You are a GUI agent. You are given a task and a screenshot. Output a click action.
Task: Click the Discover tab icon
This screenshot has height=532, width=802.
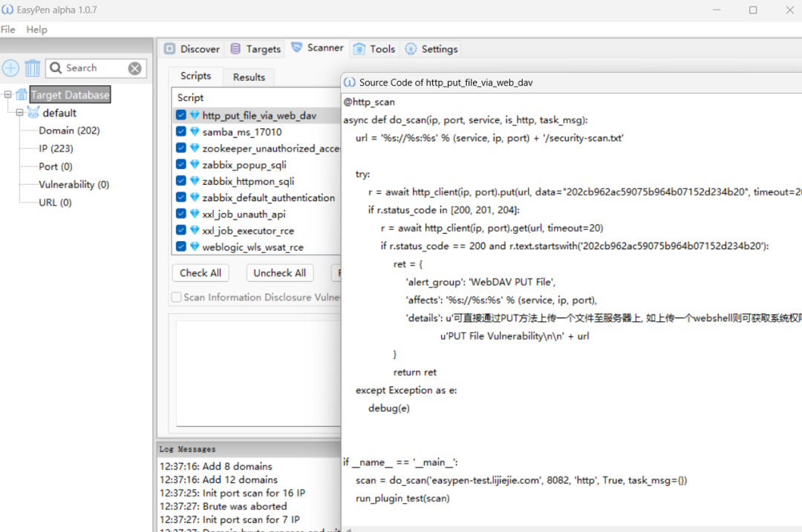(x=170, y=49)
